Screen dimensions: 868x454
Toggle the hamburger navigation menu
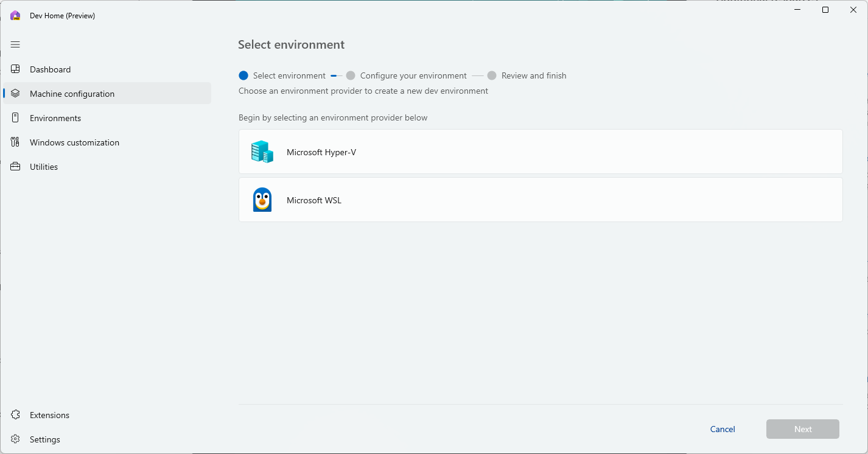pos(15,44)
